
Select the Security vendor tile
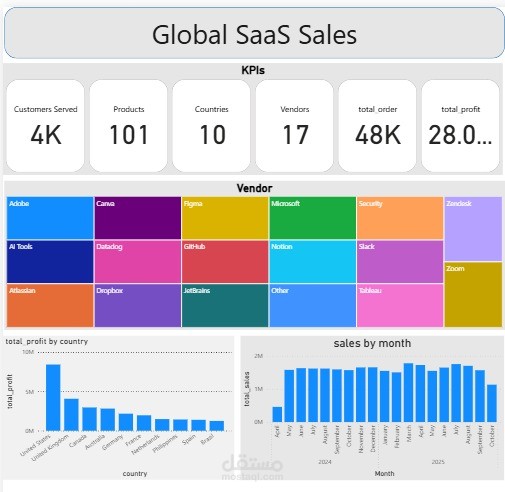tap(400, 218)
